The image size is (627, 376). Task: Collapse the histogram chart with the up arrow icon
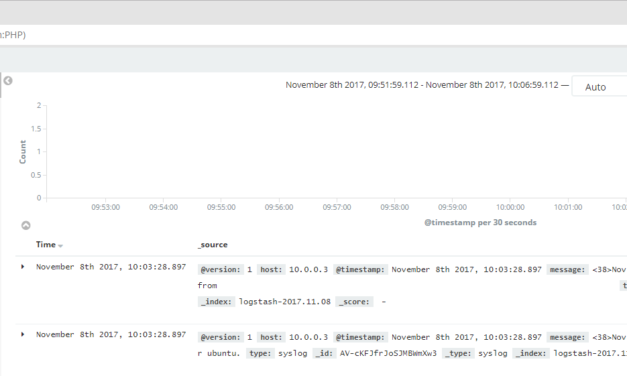tap(26, 226)
